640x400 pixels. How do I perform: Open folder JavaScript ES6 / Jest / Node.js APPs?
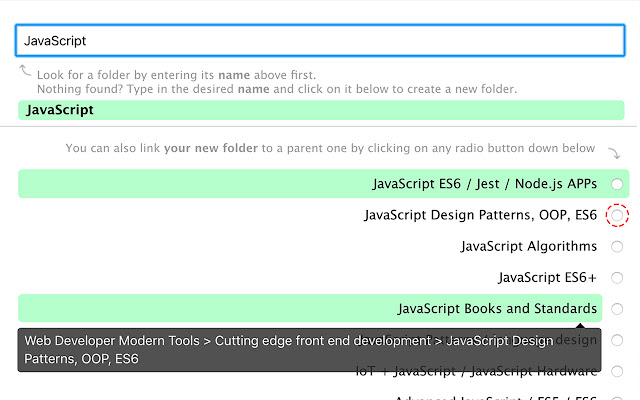(x=484, y=184)
